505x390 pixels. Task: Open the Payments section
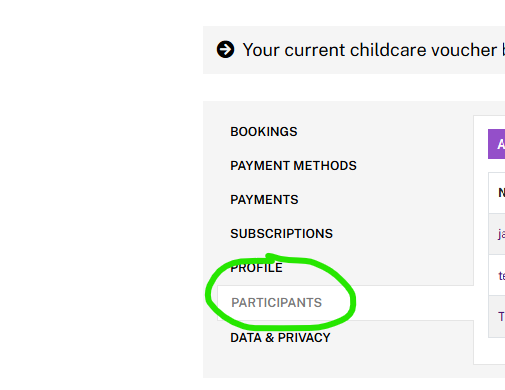tap(264, 200)
